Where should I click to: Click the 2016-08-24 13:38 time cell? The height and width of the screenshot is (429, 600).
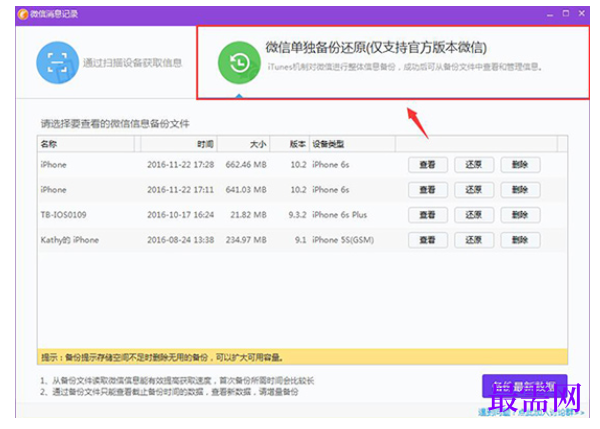click(x=181, y=240)
